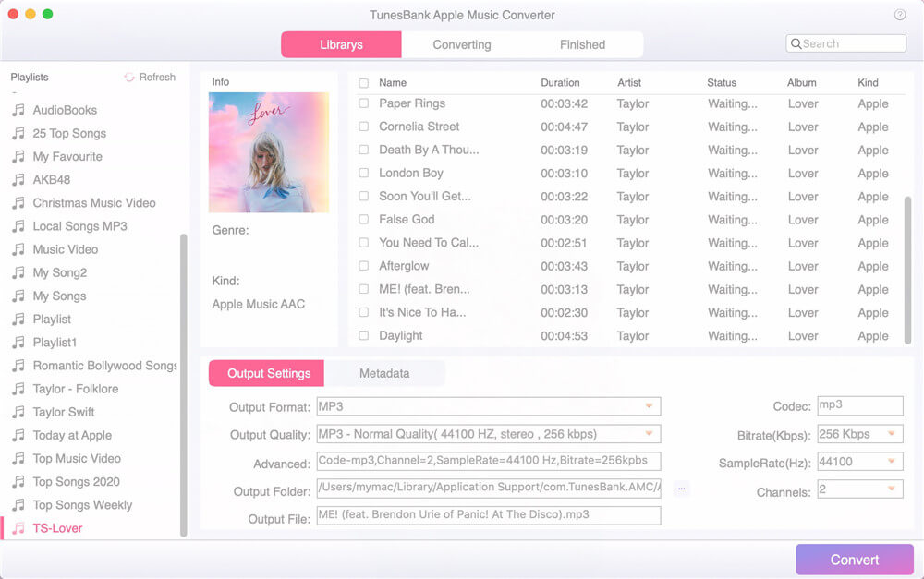Click the Refresh text link
The width and height of the screenshot is (924, 579).
(x=157, y=78)
